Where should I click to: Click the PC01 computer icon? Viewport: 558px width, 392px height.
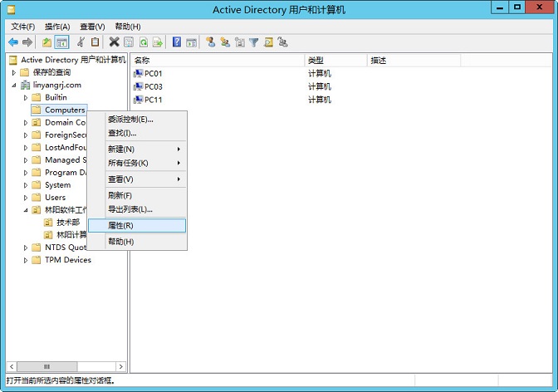pos(138,74)
